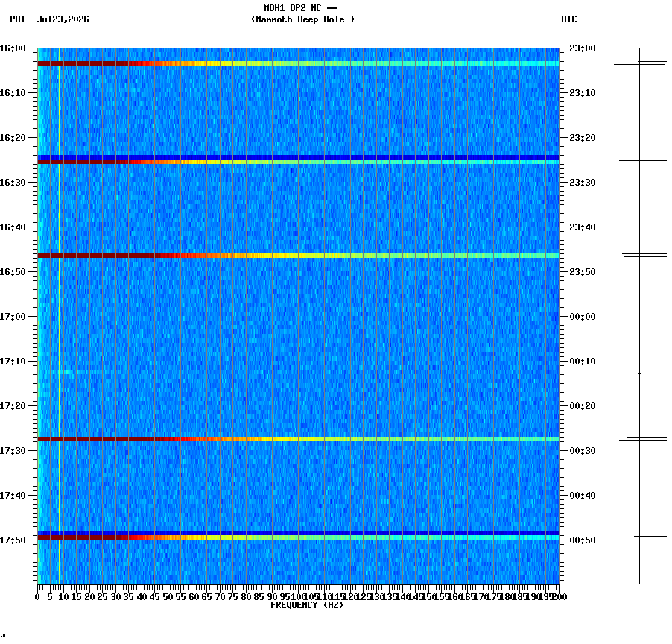Click the '40' frequency axis label
Screen dimensions: 672x644
(142, 597)
